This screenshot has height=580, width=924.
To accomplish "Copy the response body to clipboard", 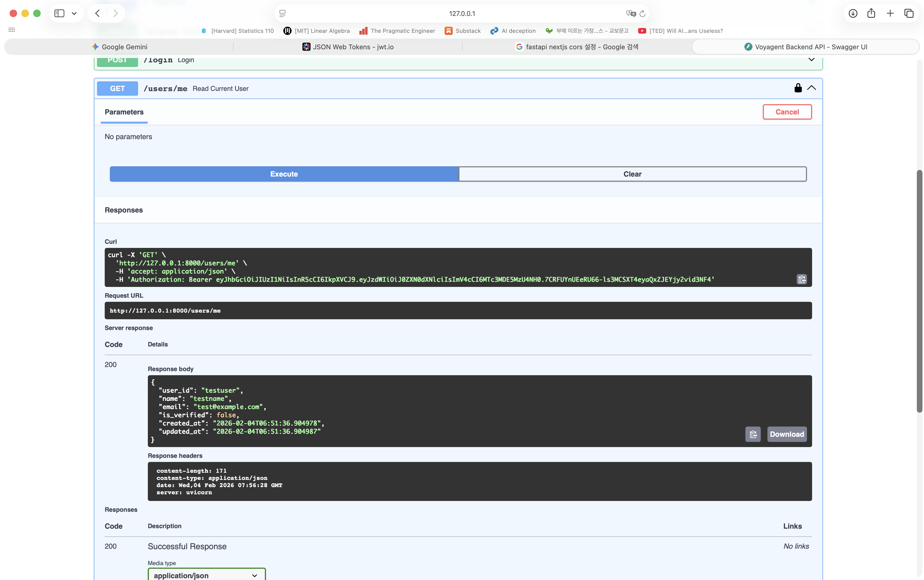I will pos(753,434).
